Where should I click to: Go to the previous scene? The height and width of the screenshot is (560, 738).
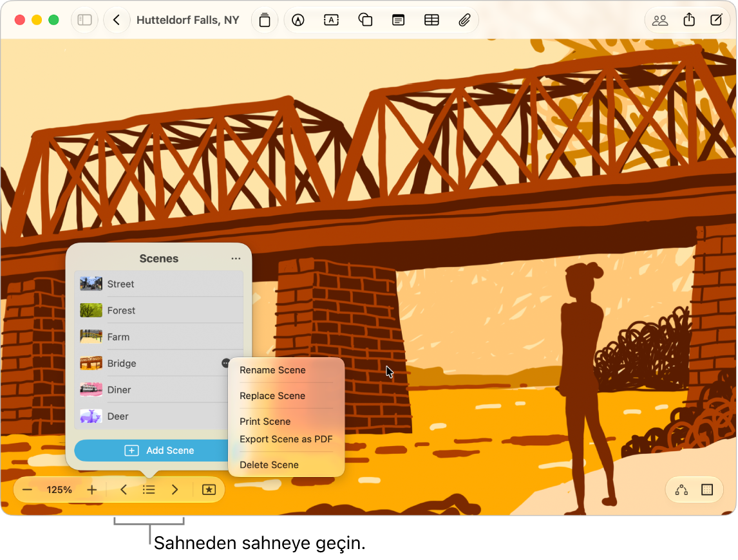click(124, 490)
